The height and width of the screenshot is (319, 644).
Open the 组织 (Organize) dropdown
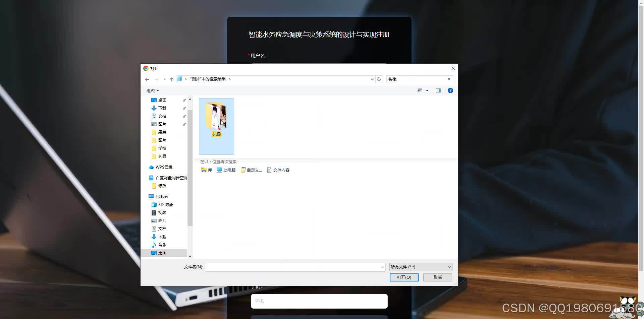point(153,90)
